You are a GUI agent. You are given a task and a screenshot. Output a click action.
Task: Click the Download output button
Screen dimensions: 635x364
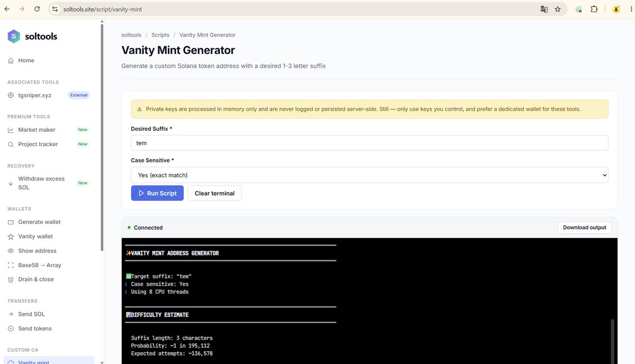(x=584, y=228)
